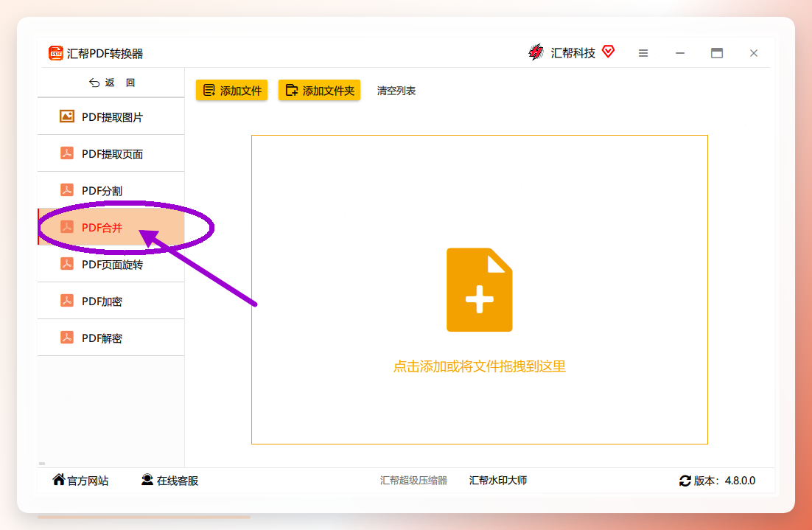The image size is (812, 530).
Task: Click the PDF提取图片 image icon
Action: tap(67, 116)
